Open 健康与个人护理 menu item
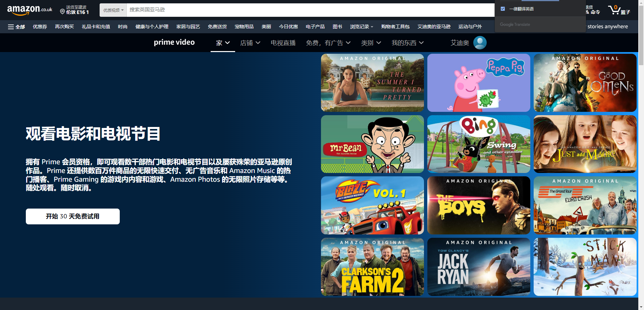This screenshot has height=310, width=644. (x=152, y=27)
